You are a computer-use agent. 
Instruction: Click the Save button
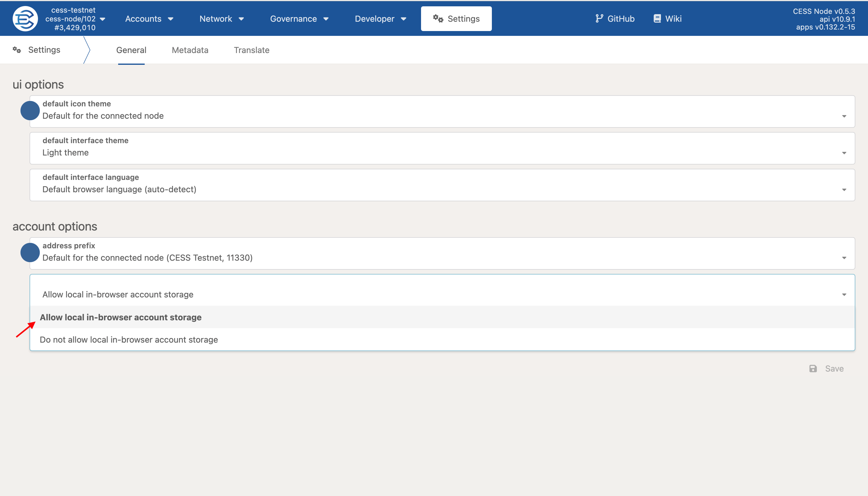pyautogui.click(x=826, y=369)
